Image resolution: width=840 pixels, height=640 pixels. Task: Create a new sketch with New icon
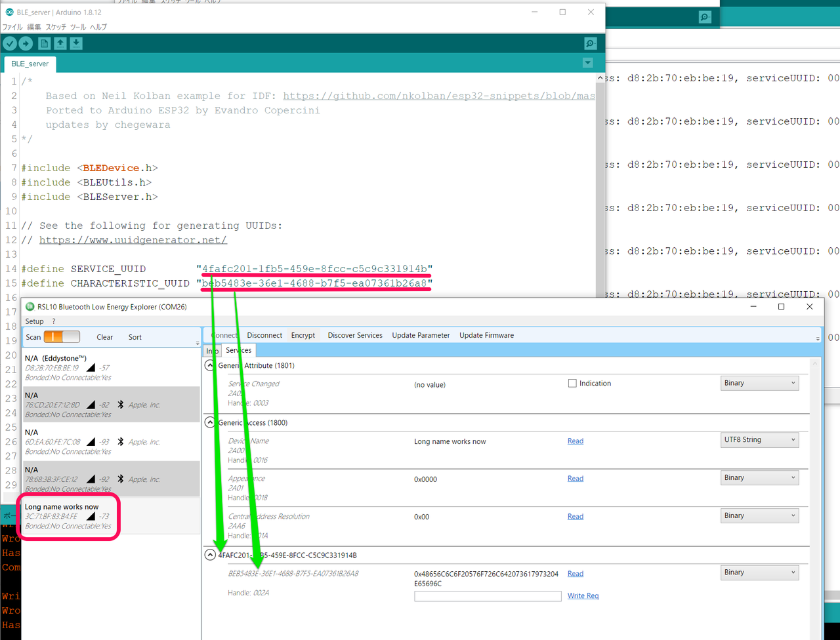(44, 44)
